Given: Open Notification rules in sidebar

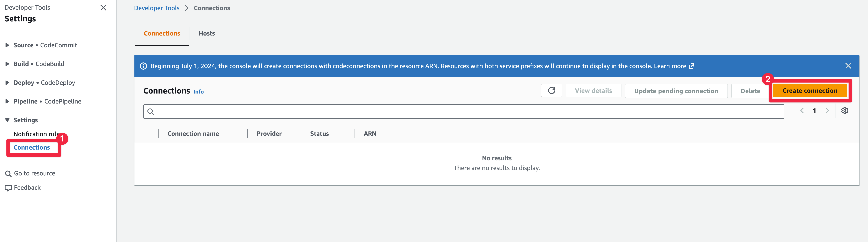Looking at the screenshot, I should tap(36, 134).
